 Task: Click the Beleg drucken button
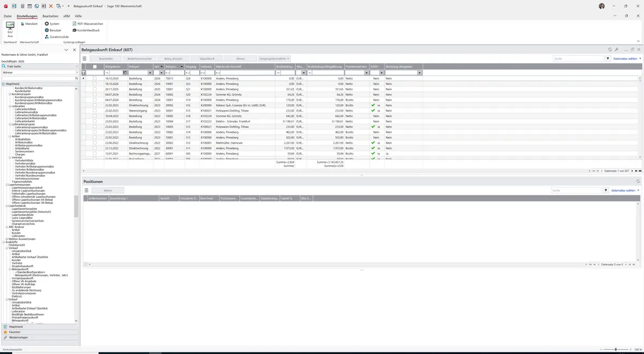click(173, 58)
